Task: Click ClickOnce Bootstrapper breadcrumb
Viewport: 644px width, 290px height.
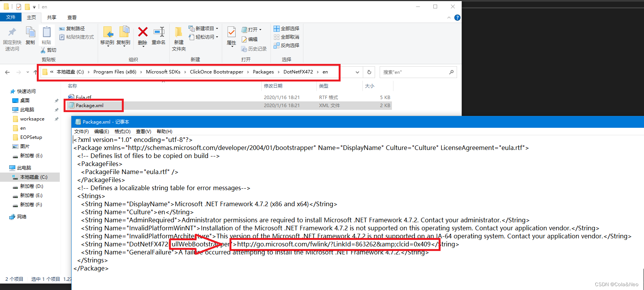Action: pos(216,72)
